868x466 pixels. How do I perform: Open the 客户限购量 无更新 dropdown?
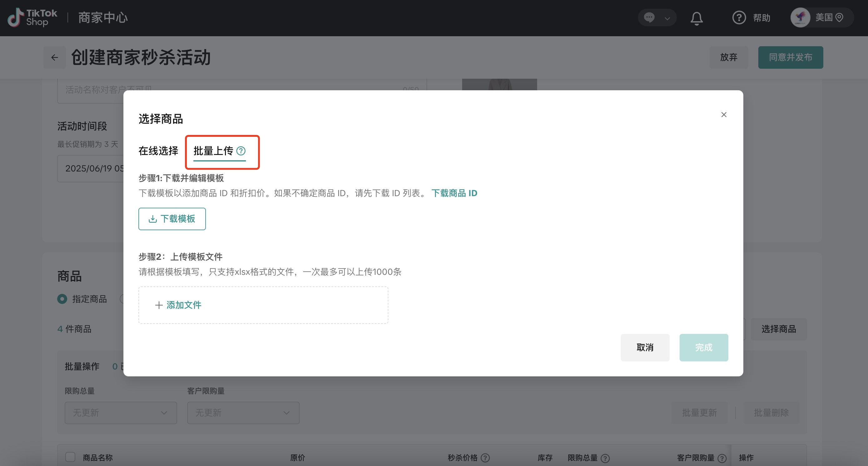243,413
